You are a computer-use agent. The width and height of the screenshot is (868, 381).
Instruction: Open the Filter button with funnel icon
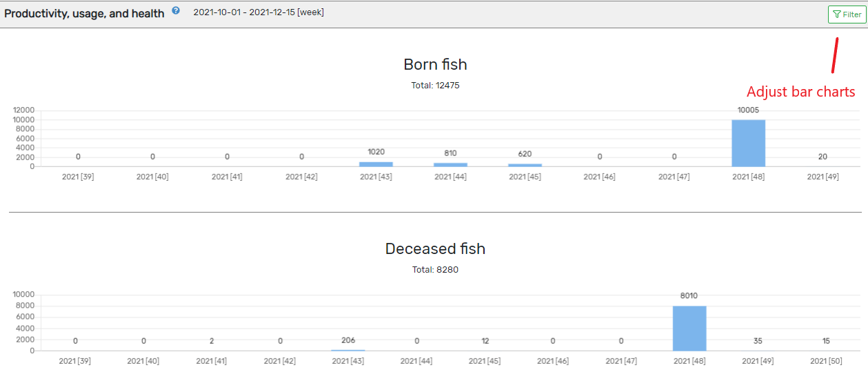(x=847, y=14)
